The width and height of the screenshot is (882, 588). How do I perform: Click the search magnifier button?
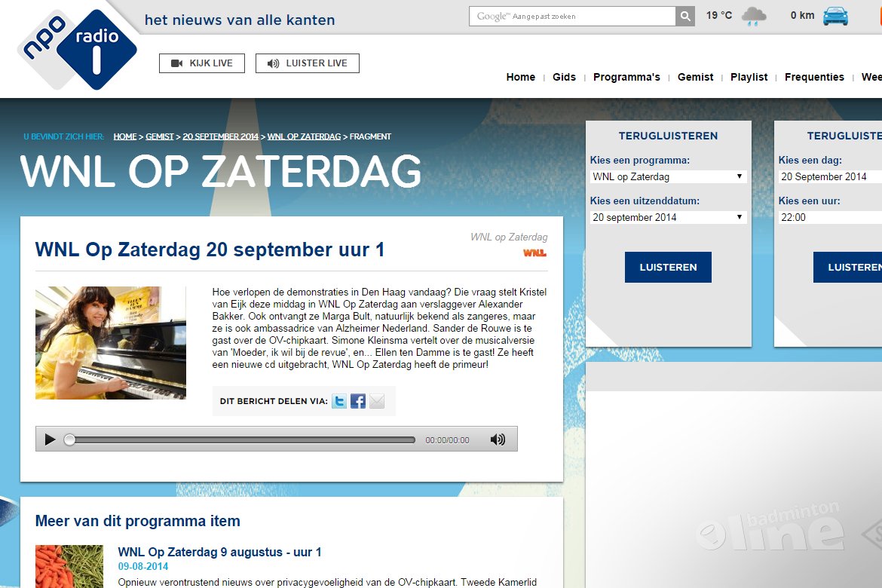pyautogui.click(x=685, y=17)
